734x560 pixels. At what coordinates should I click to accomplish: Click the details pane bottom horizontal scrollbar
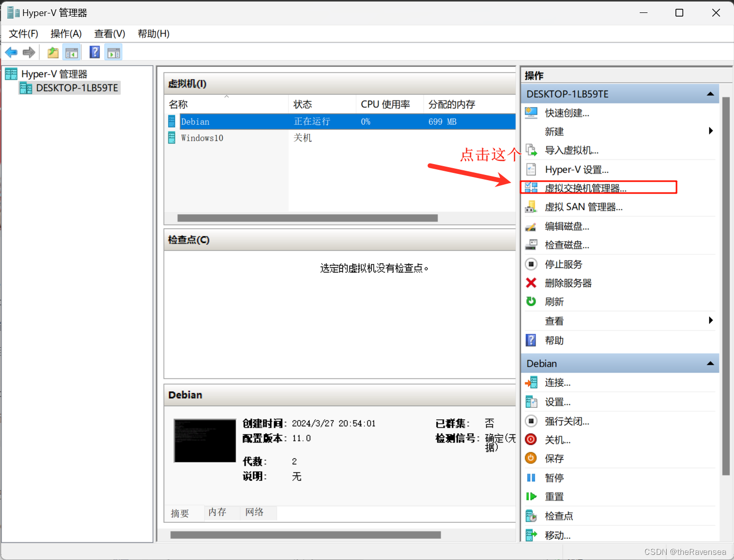point(306,535)
